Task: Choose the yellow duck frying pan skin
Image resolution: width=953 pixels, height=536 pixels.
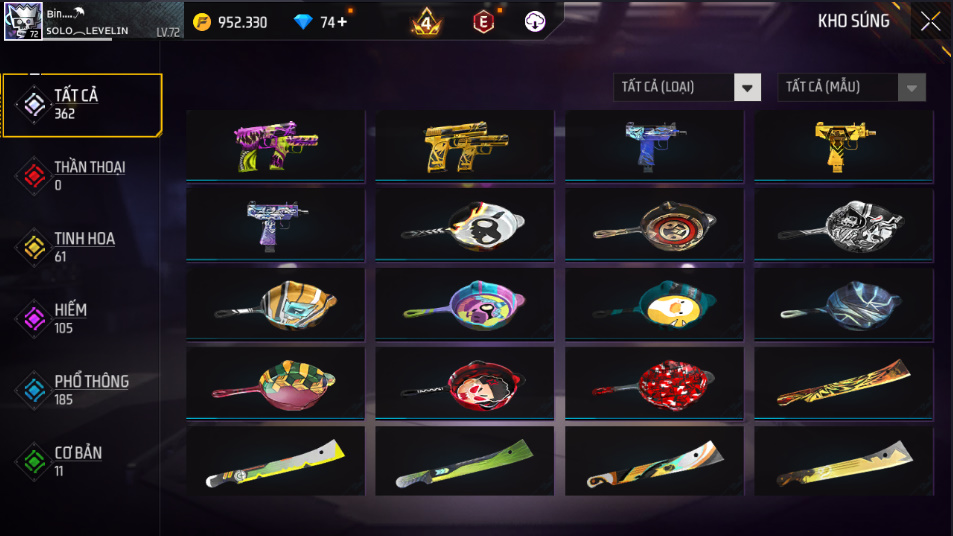Action: pyautogui.click(x=654, y=304)
